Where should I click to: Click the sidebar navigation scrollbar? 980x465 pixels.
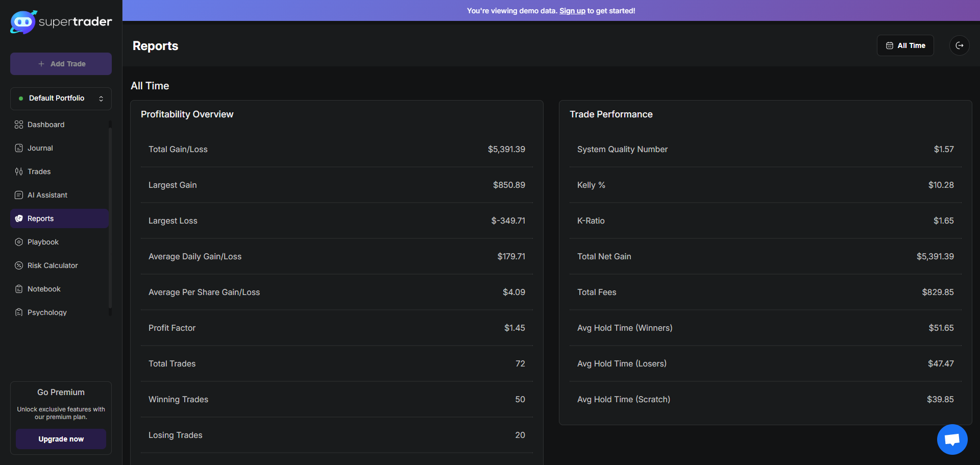click(x=110, y=218)
